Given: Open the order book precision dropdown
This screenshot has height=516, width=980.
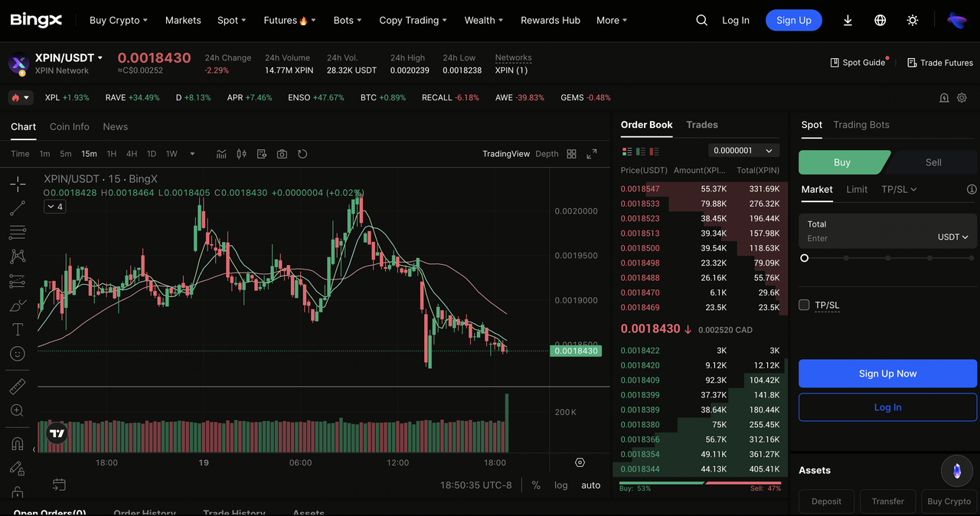Looking at the screenshot, I should pyautogui.click(x=743, y=151).
